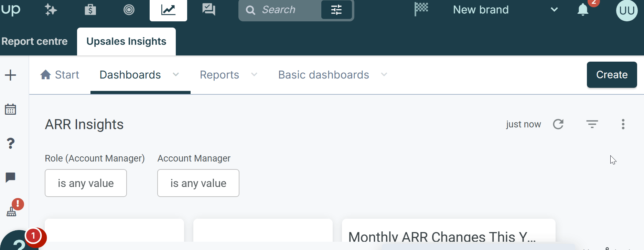The width and height of the screenshot is (644, 250).
Task: Open the target icon in top navigation
Action: tap(129, 10)
